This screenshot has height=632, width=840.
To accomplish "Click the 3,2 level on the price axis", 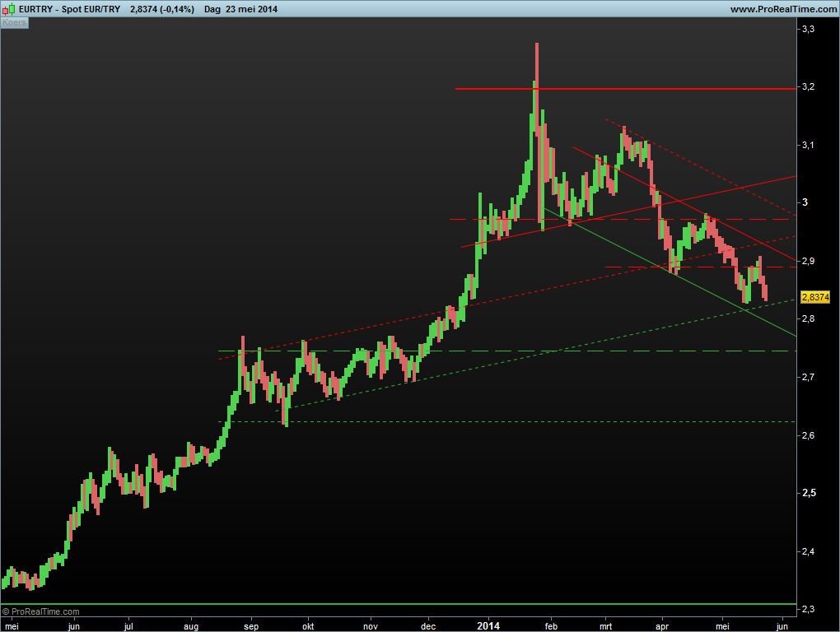I will point(808,86).
